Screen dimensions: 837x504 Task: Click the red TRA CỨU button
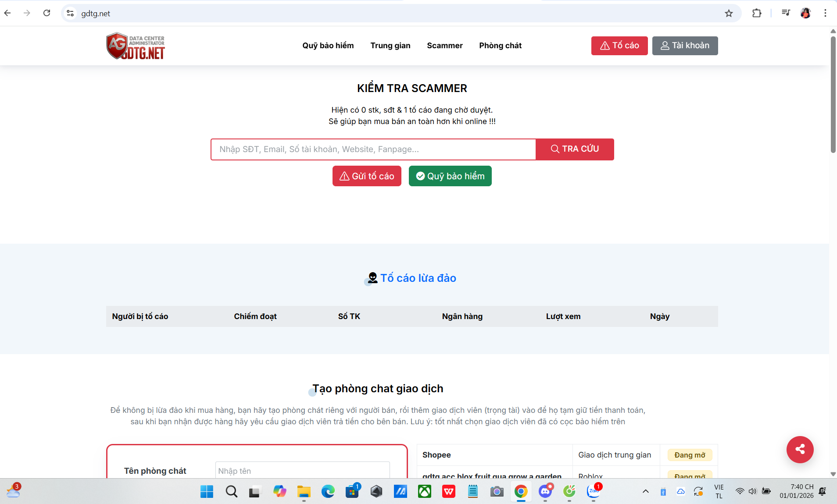[575, 149]
